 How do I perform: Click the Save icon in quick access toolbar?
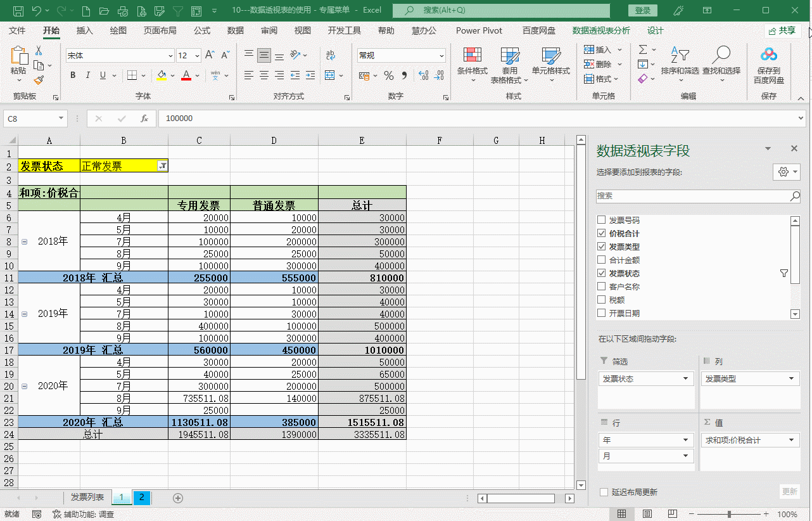click(x=18, y=11)
